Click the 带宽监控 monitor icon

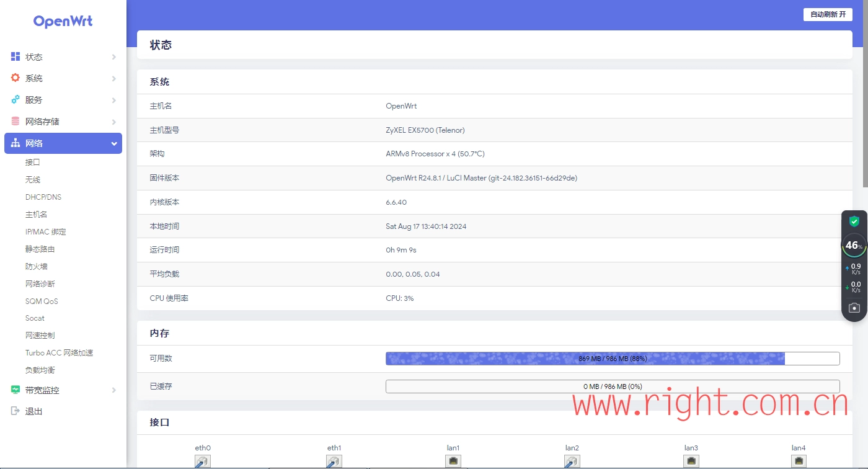[x=15, y=390]
